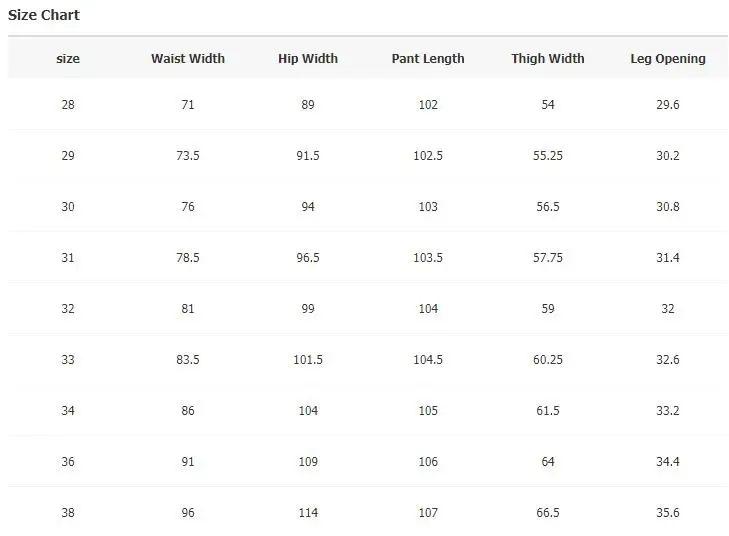Highlight thigh width value 64
729x536 pixels.
[548, 462]
